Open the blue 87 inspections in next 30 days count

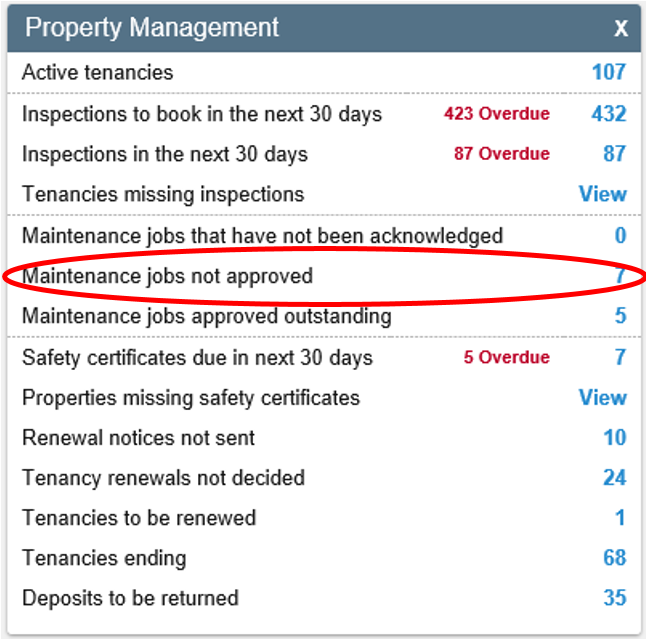click(x=615, y=154)
